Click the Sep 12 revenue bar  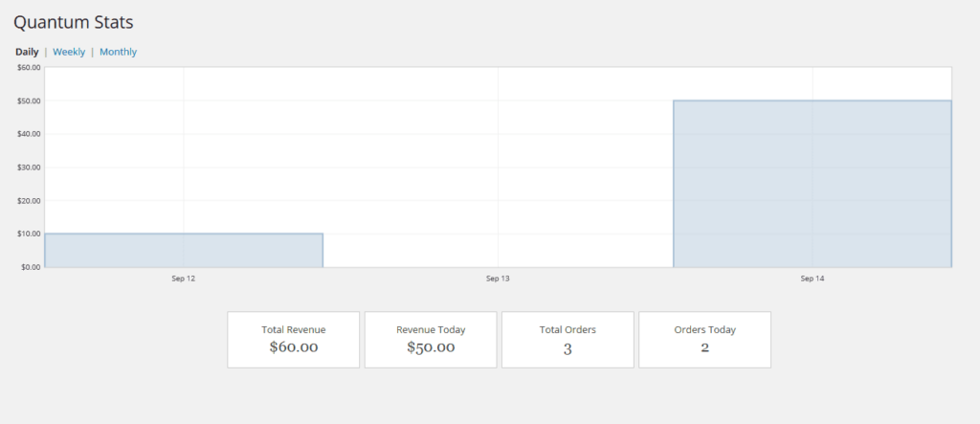click(184, 250)
